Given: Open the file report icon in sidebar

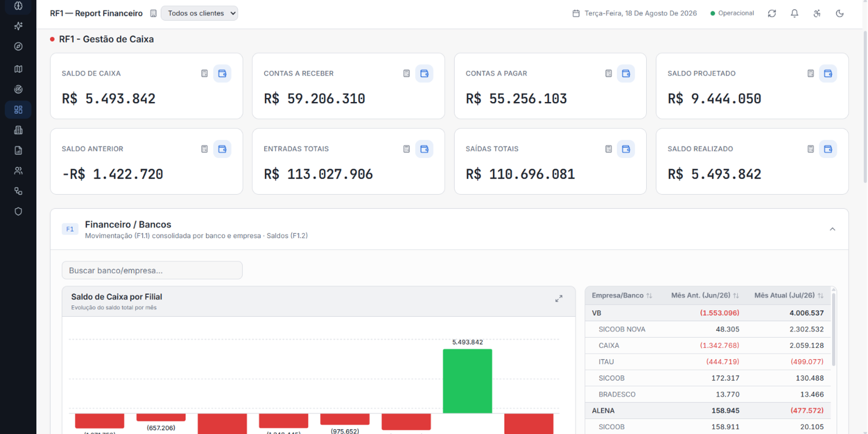Looking at the screenshot, I should point(18,150).
